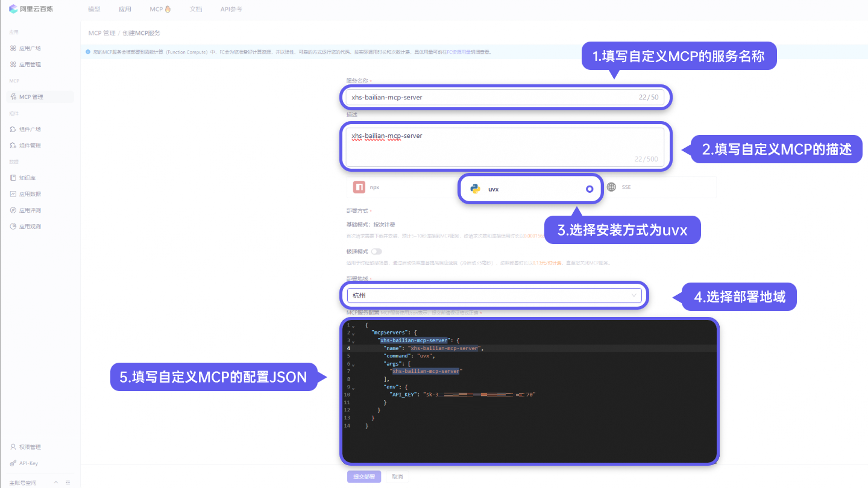Click the 阿里云百炼 logo in sidebar
Image resolution: width=868 pixels, height=488 pixels.
point(31,8)
